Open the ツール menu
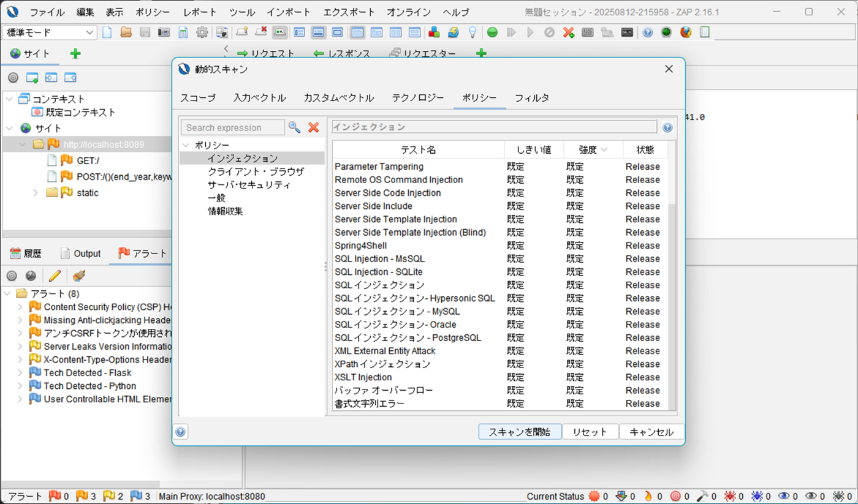The width and height of the screenshot is (858, 504). (241, 12)
